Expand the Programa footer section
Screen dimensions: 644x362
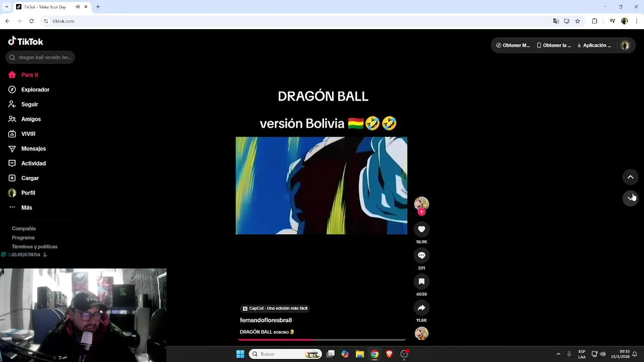(x=23, y=238)
